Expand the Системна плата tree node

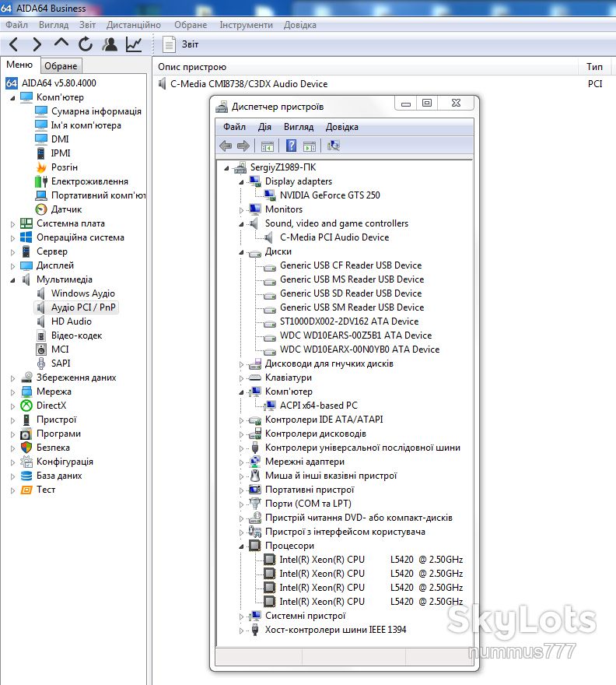[x=12, y=224]
